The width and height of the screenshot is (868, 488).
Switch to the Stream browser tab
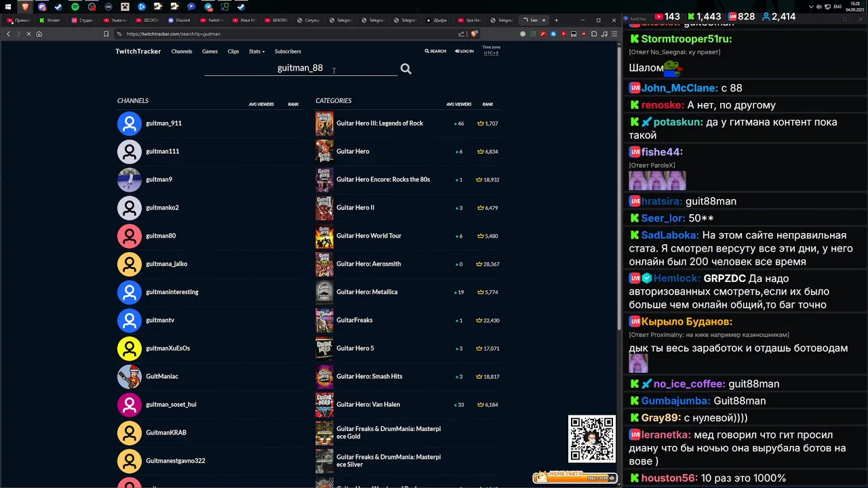pyautogui.click(x=50, y=20)
